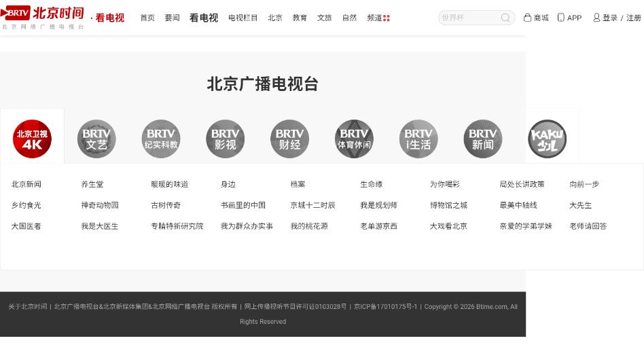Select the BRTV 财经 channel icon
This screenshot has height=362, width=644.
(x=289, y=139)
